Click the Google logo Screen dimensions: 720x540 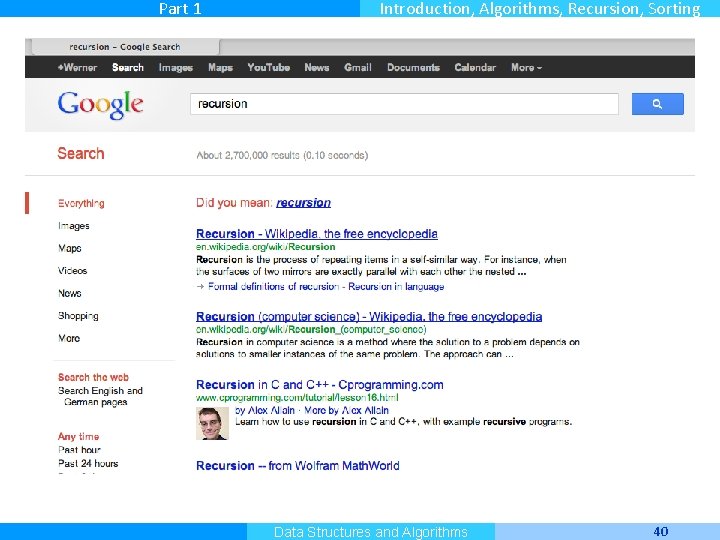[x=101, y=105]
